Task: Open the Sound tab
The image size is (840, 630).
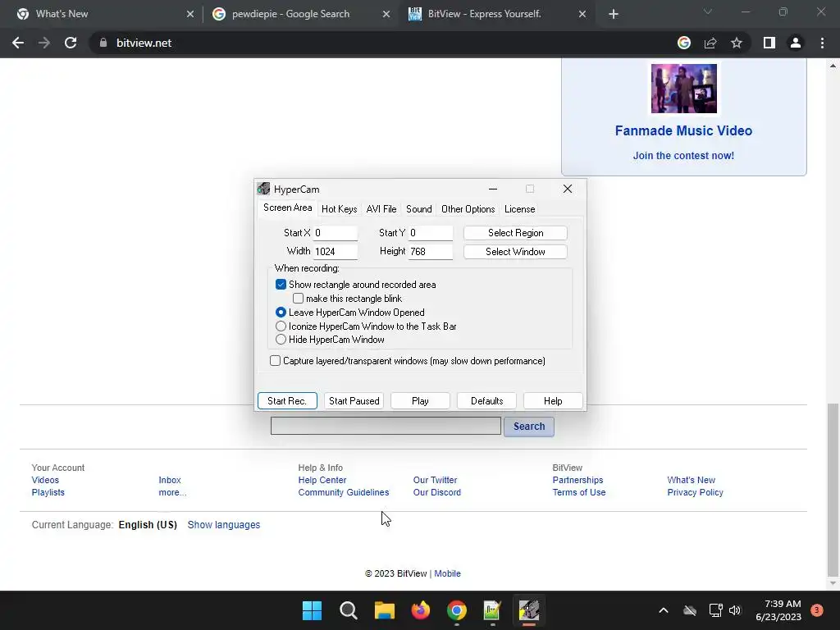Action: (419, 209)
